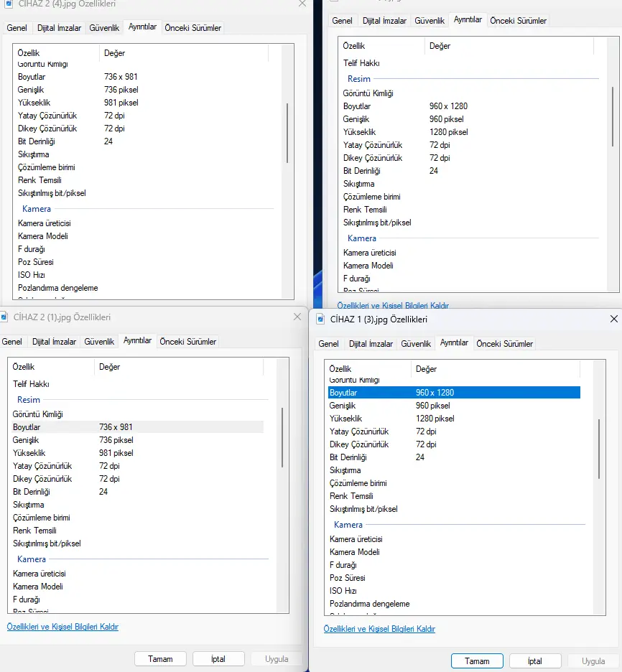Viewport: 622px width, 672px height.
Task: Open Önceki Sürümler tab in upper-right properties window
Action: click(519, 21)
